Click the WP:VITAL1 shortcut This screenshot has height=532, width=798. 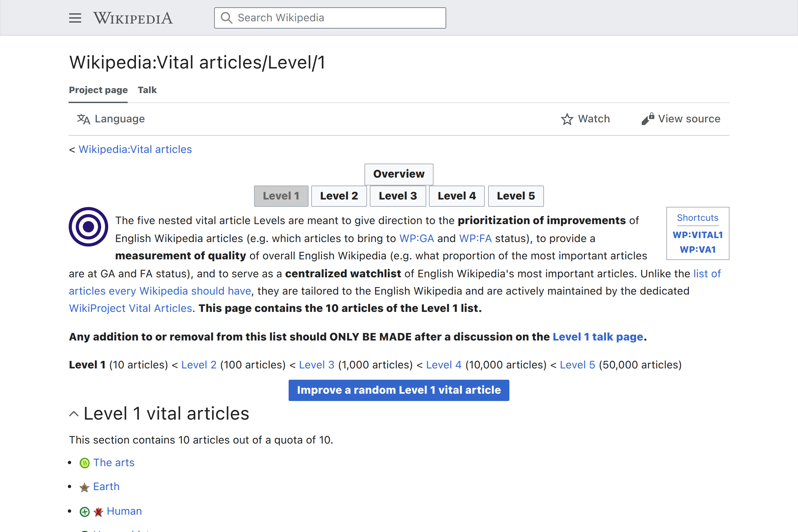tap(698, 235)
